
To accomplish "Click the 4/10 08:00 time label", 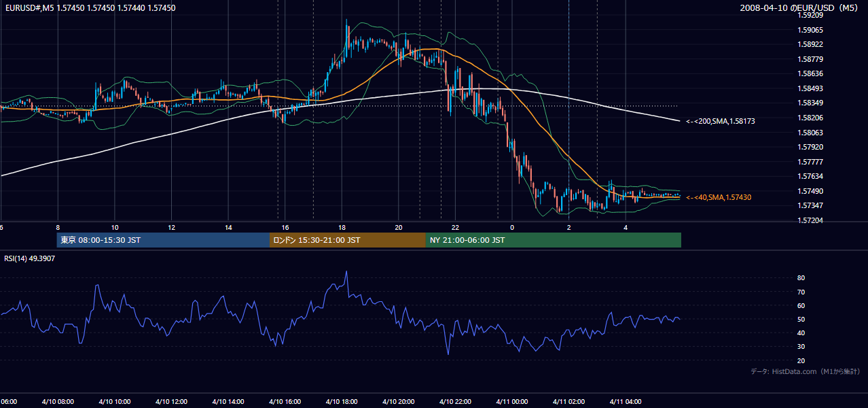I will pos(58,401).
